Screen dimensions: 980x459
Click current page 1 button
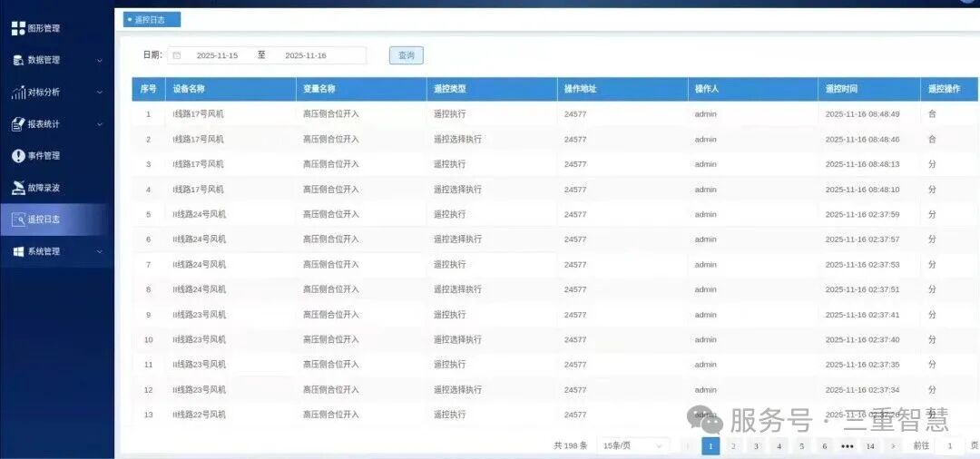[710, 446]
